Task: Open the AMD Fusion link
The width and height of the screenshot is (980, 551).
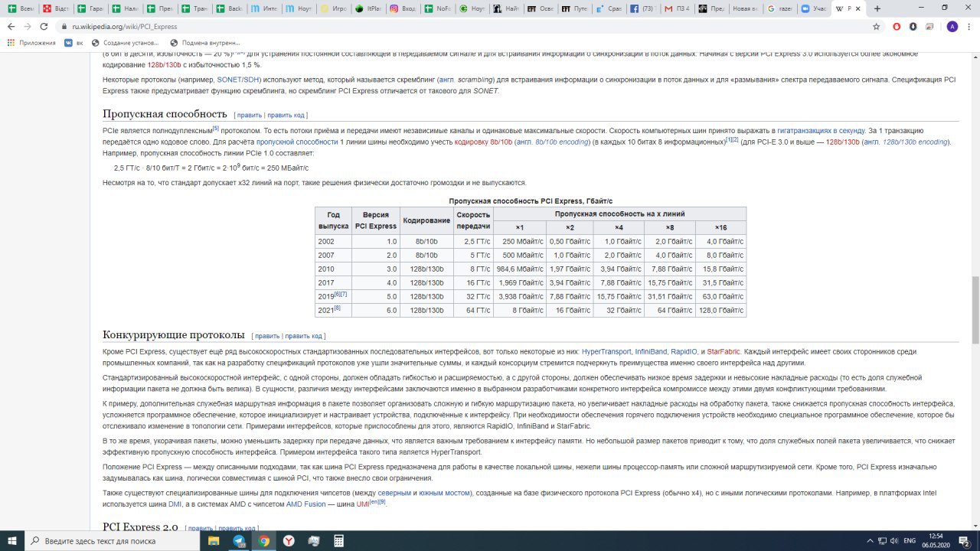Action: [305, 504]
